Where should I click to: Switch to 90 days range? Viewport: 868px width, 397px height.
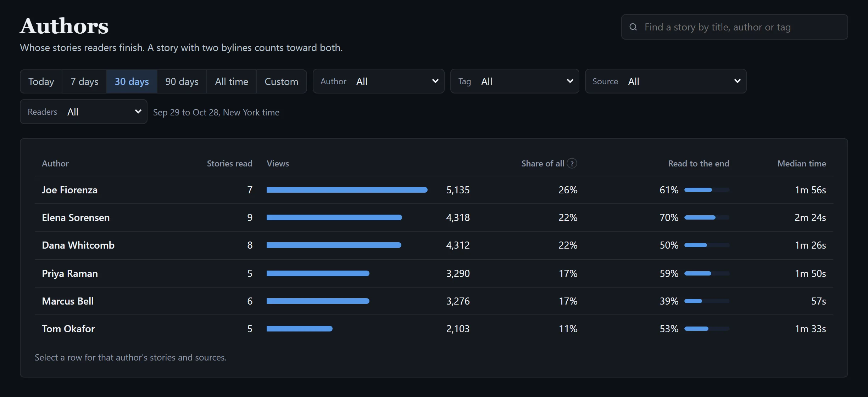[x=182, y=81]
